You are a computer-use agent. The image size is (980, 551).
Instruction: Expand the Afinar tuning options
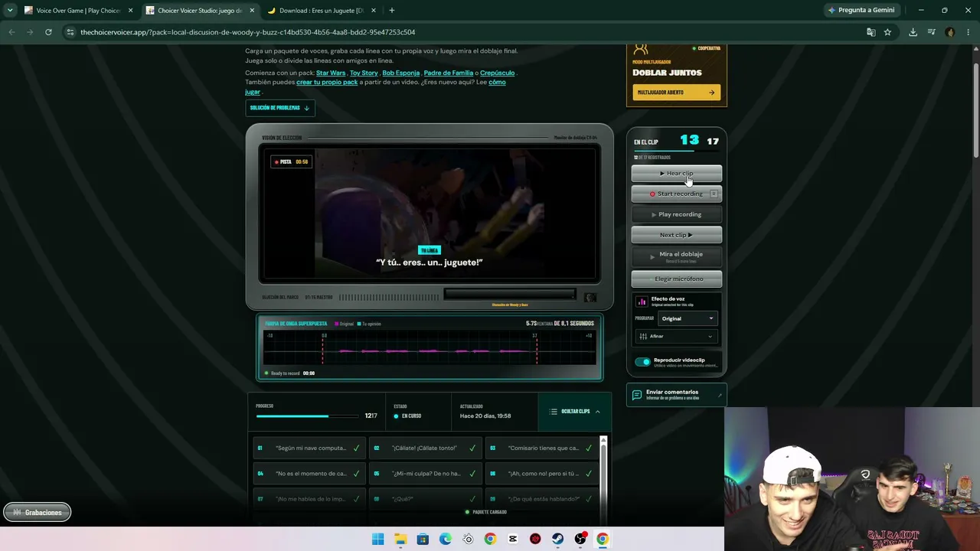tap(676, 336)
